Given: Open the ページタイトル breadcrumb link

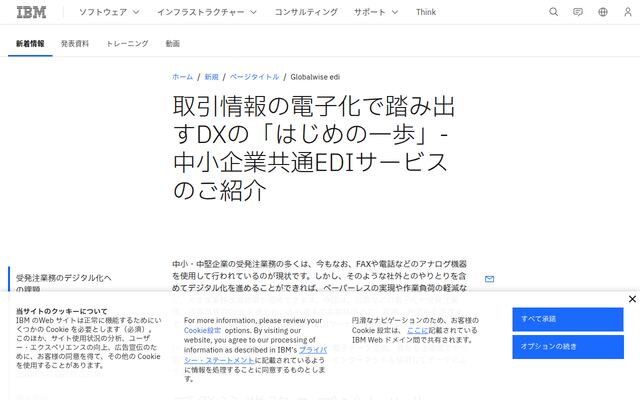Looking at the screenshot, I should click(x=254, y=77).
